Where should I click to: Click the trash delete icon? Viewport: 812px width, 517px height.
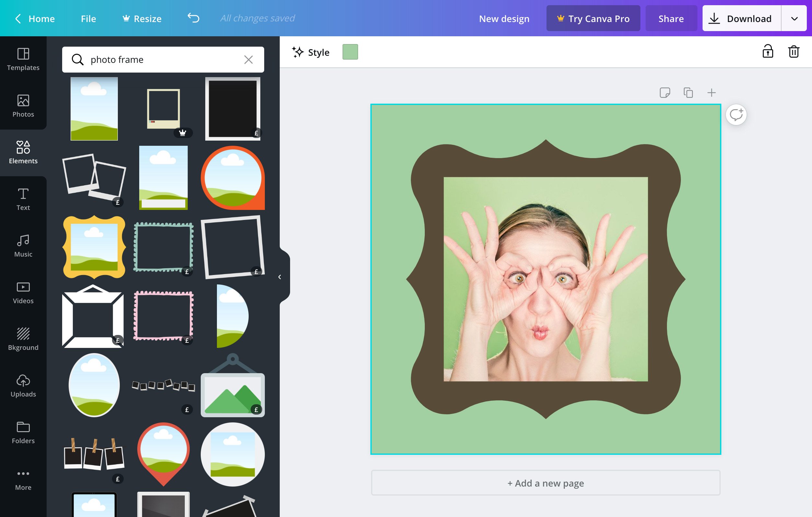[x=794, y=52]
